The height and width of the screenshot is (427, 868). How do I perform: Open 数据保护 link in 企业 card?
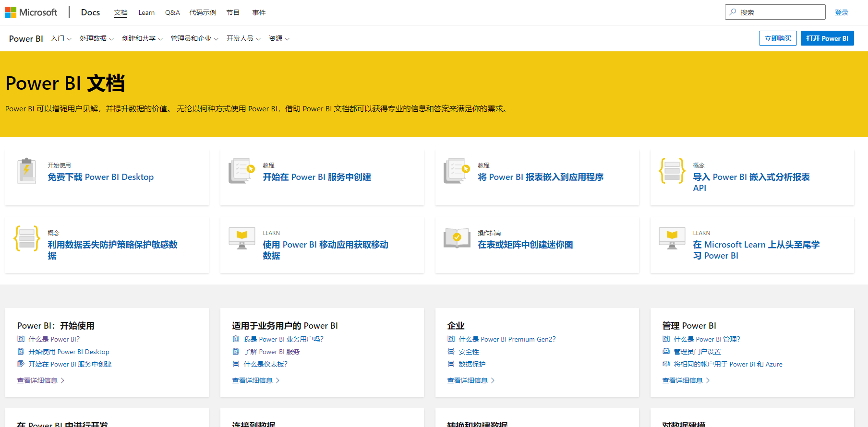tap(472, 364)
